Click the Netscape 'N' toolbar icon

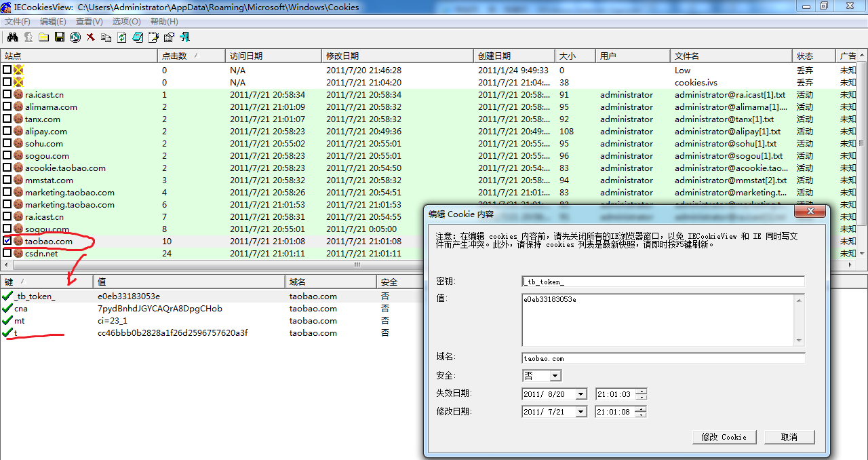(75, 37)
